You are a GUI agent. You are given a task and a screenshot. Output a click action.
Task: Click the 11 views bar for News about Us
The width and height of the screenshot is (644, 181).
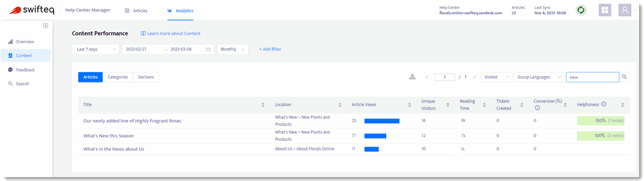(372, 149)
